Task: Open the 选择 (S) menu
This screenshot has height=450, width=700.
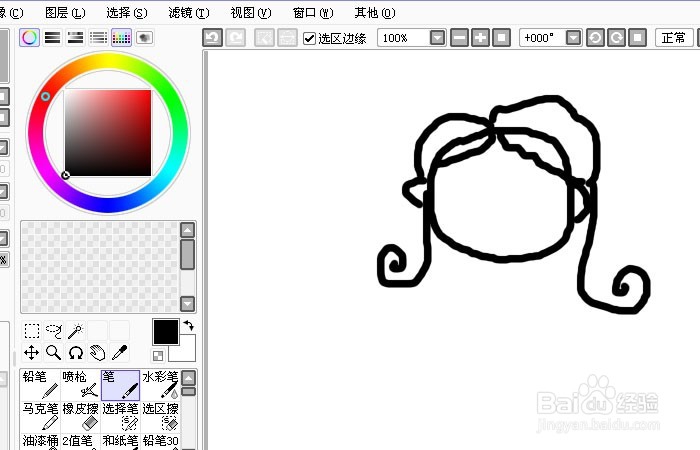Action: tap(127, 13)
